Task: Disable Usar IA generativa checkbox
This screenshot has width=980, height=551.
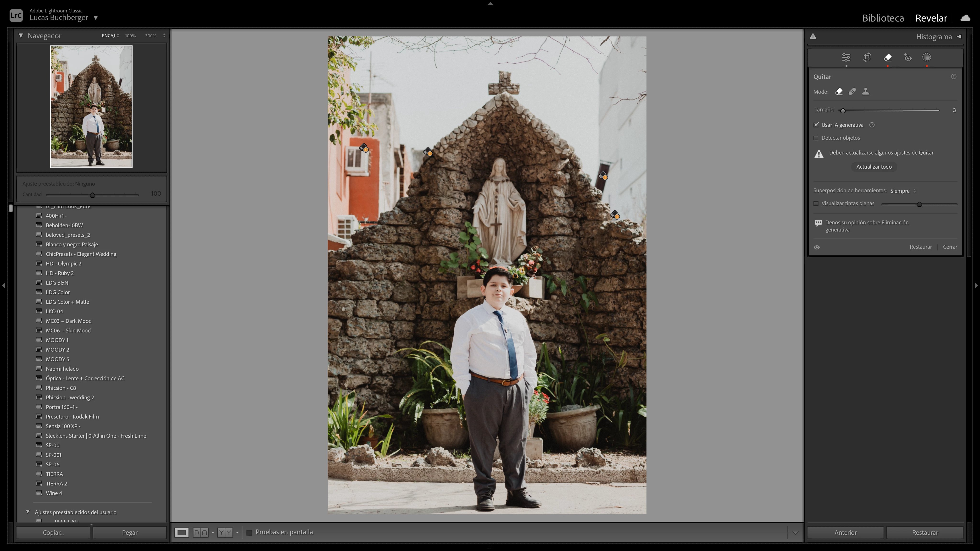Action: pyautogui.click(x=816, y=125)
